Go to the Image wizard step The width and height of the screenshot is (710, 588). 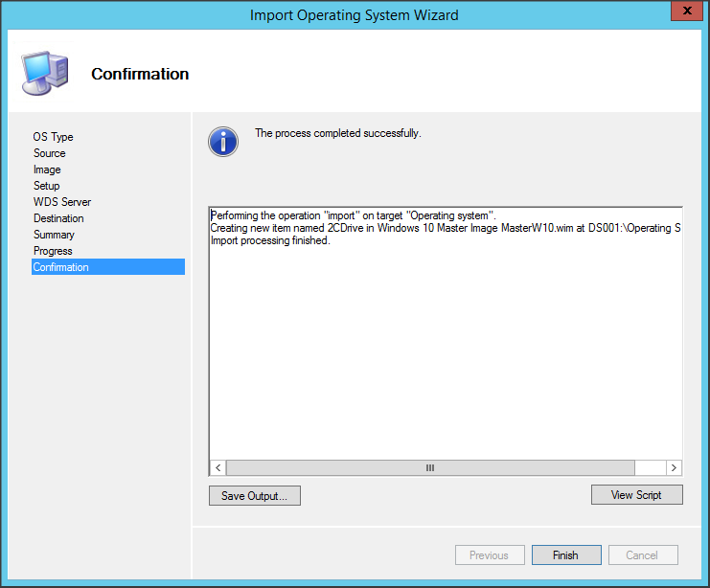[x=47, y=170]
